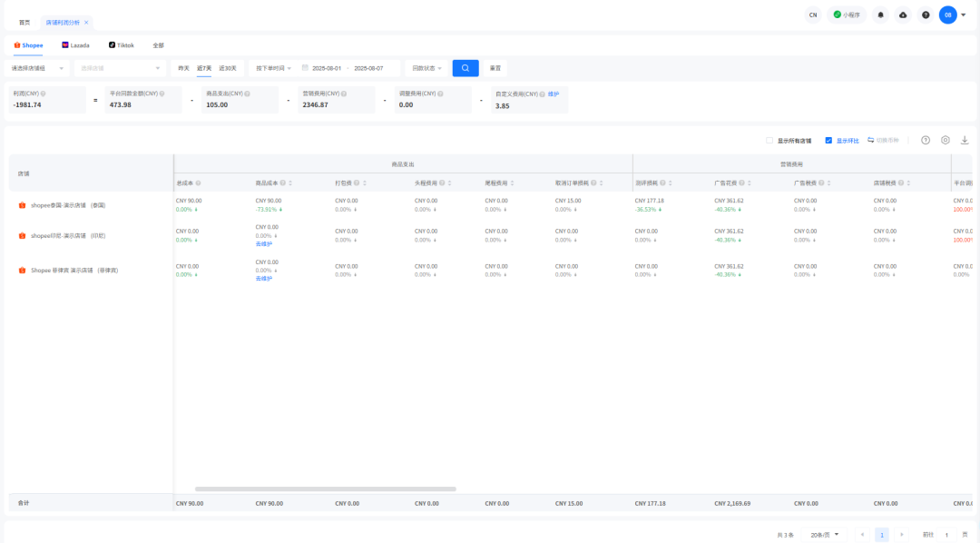Open the 回款状态 dropdown
980x543 pixels.
point(426,68)
